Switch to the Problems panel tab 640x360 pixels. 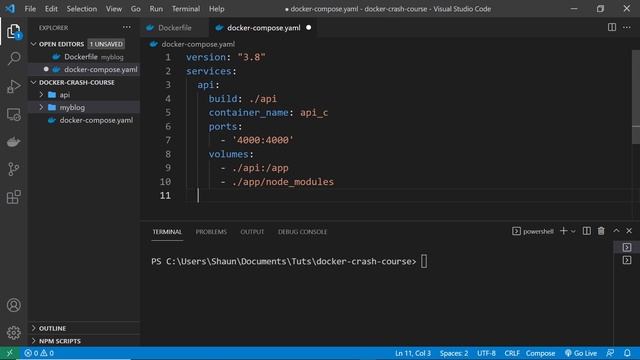(x=211, y=231)
